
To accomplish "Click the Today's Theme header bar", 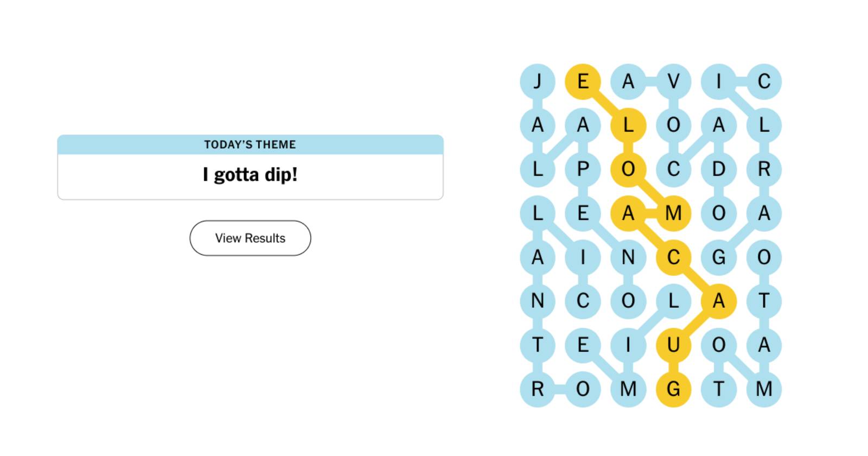I will click(250, 144).
